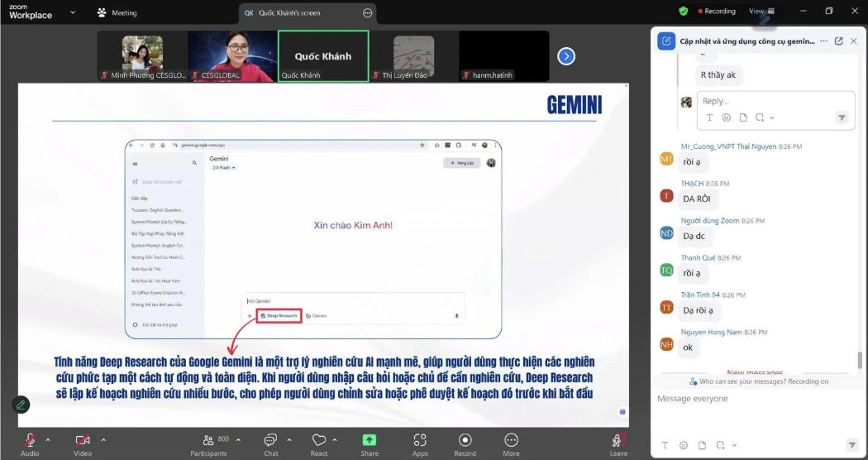Expand the arrow next to React
Screen dimensions: 868x460
(x=334, y=440)
